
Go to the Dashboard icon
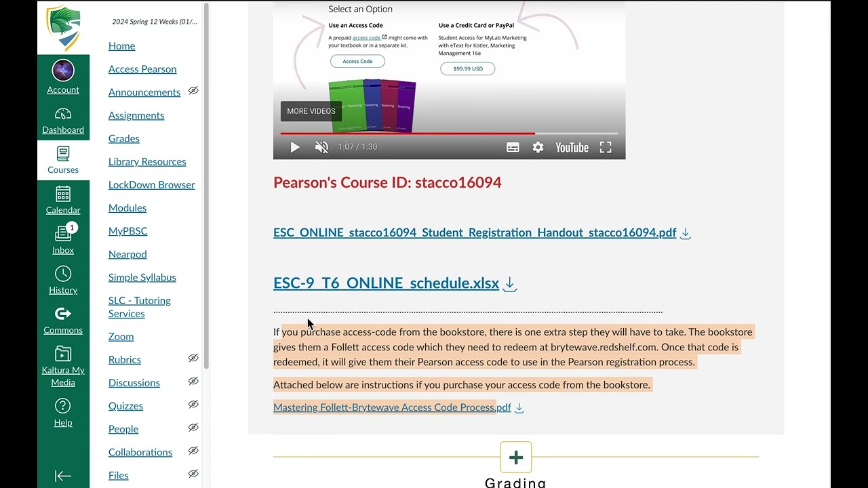pyautogui.click(x=63, y=114)
